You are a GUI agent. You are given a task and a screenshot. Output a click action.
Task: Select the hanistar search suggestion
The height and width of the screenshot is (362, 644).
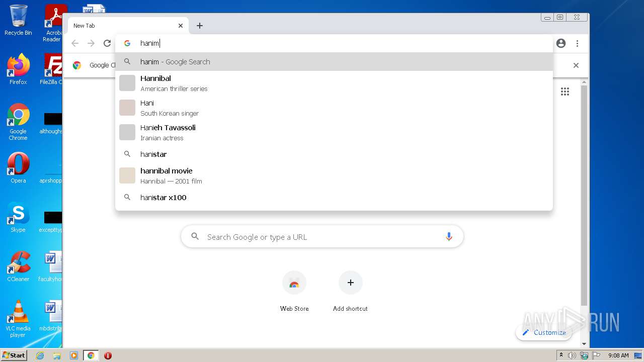(x=334, y=154)
